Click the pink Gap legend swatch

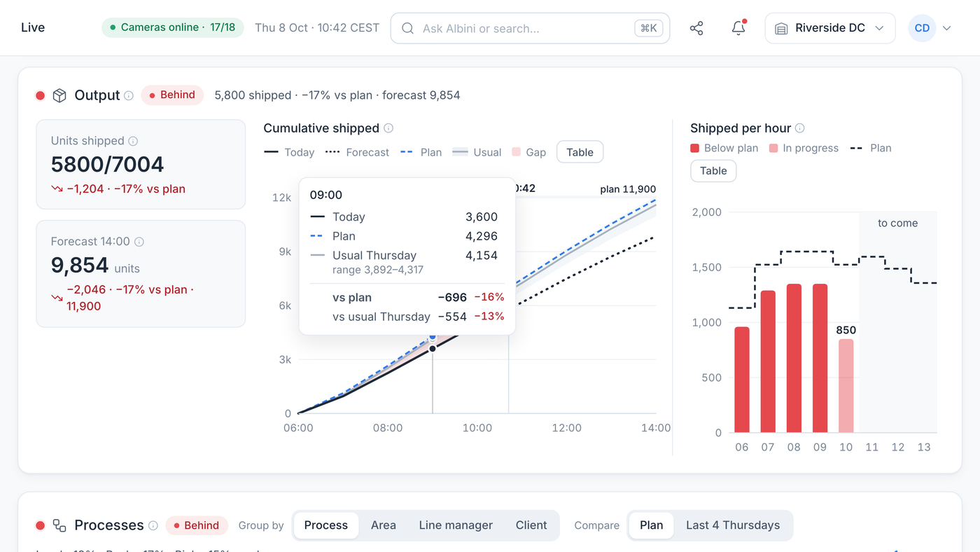tap(516, 152)
